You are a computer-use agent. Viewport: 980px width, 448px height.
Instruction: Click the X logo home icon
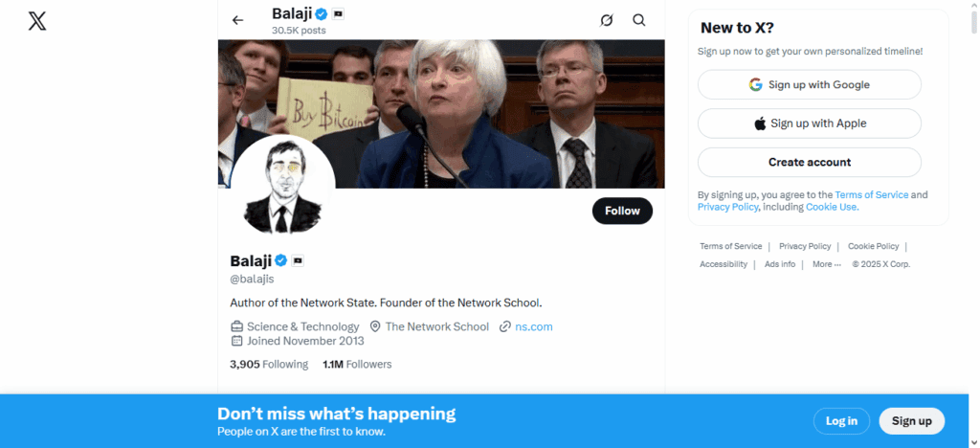click(37, 20)
